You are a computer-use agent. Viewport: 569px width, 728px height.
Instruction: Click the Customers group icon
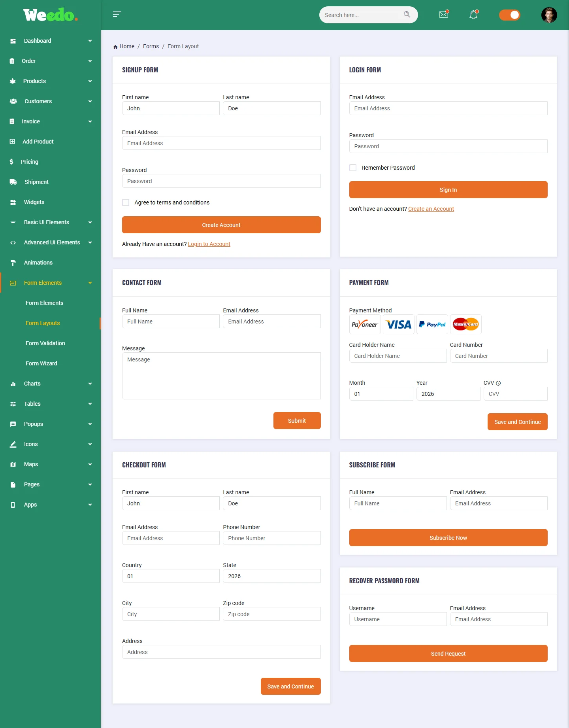coord(13,101)
